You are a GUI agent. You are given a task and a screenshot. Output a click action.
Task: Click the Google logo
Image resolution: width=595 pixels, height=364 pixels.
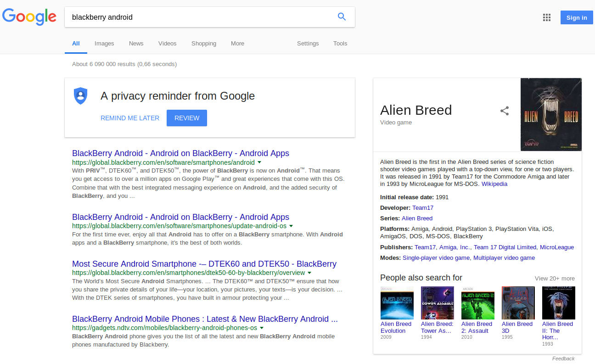tap(29, 17)
